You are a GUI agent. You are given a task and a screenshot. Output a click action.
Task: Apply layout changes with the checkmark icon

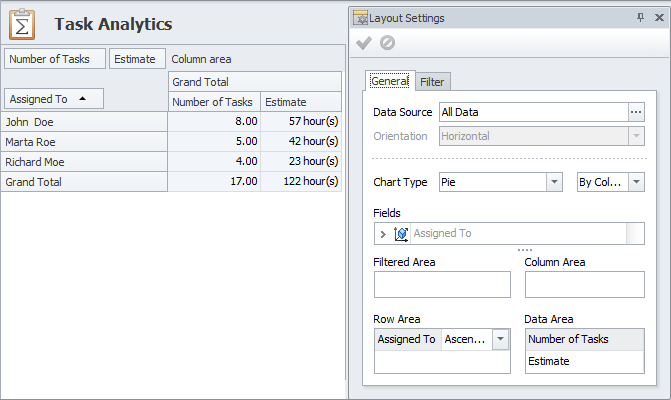coord(364,43)
